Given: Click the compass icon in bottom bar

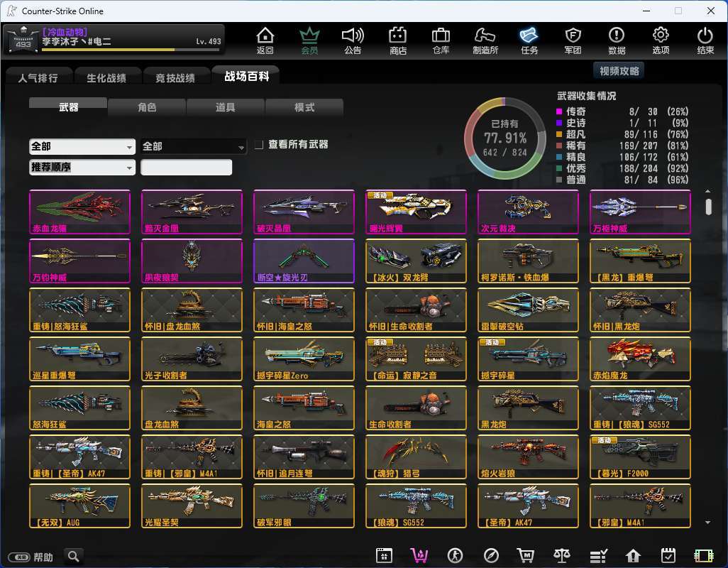Looking at the screenshot, I should [491, 555].
